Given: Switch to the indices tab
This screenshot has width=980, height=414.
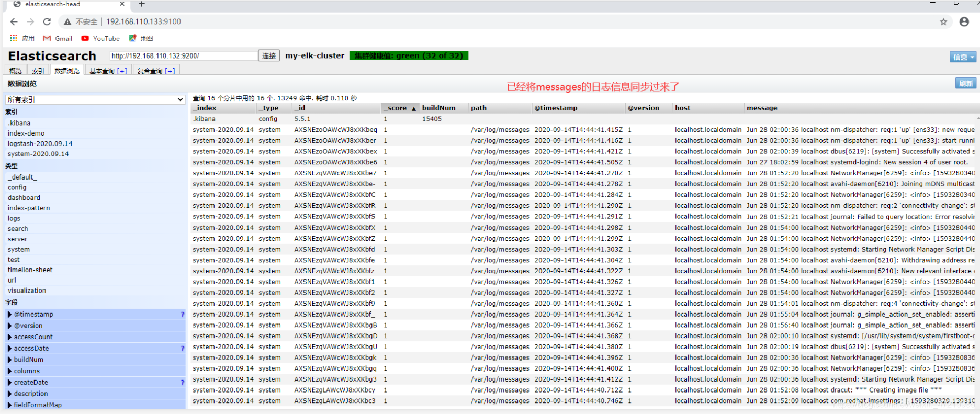Looking at the screenshot, I should pos(38,71).
